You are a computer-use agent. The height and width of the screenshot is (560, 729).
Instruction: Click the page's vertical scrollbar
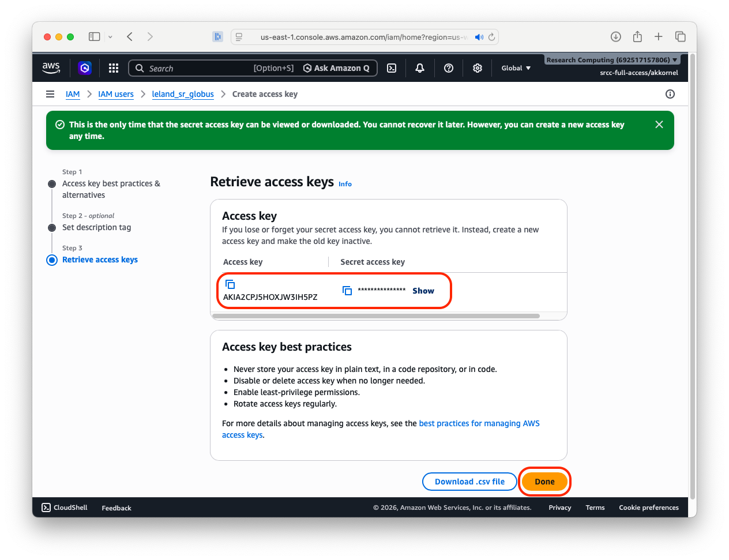coord(692,277)
